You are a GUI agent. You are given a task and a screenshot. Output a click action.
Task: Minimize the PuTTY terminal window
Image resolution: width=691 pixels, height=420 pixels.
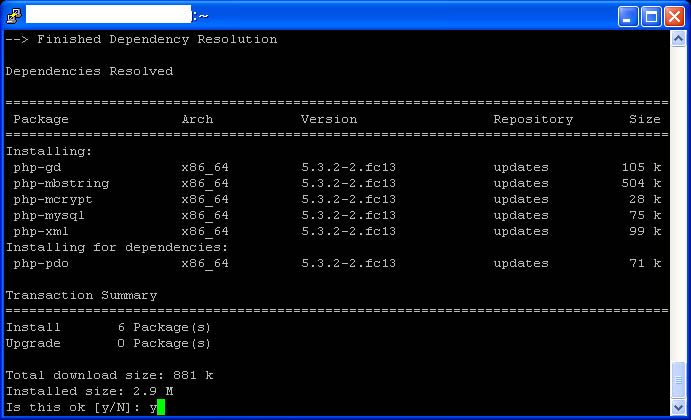point(628,17)
